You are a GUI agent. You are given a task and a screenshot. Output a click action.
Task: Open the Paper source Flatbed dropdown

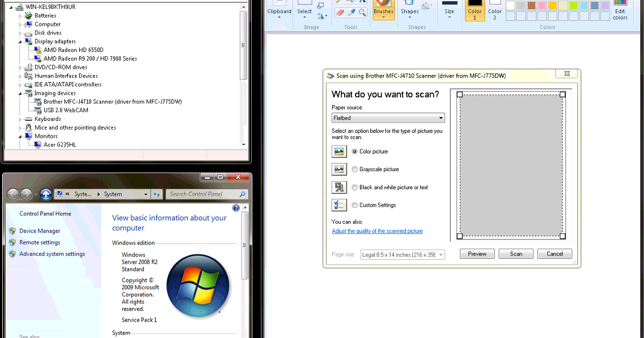point(388,118)
